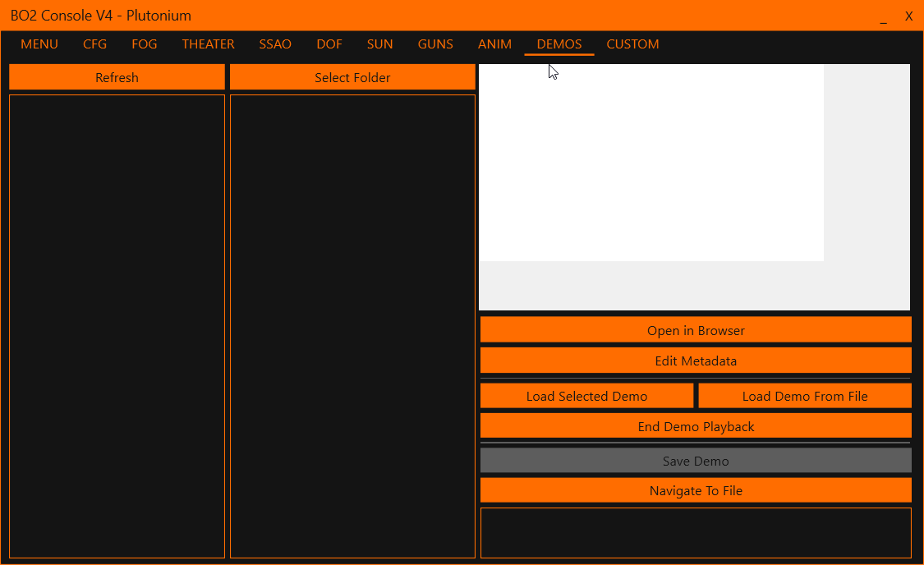Click Load Selected Demo
The image size is (924, 565).
tap(587, 396)
